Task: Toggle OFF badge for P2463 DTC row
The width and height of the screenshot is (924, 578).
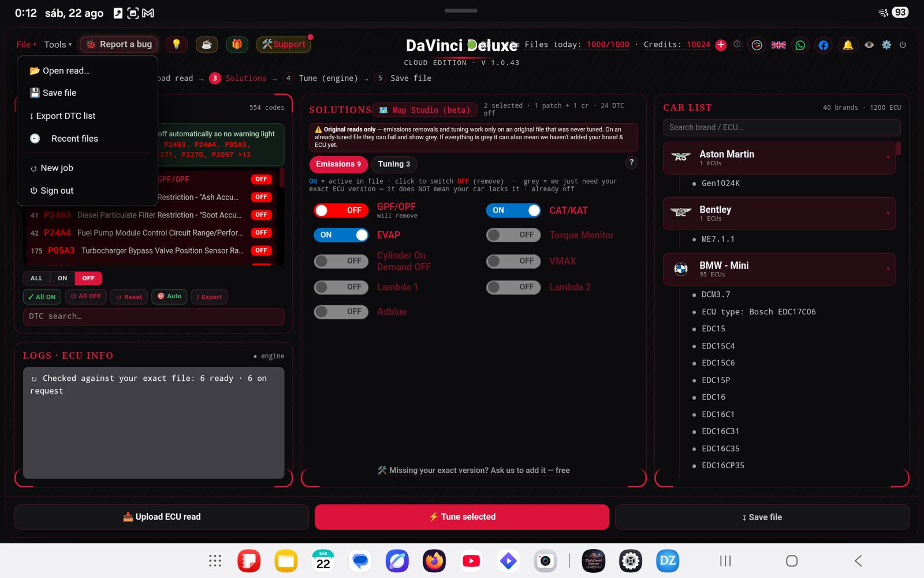Action: pyautogui.click(x=262, y=215)
